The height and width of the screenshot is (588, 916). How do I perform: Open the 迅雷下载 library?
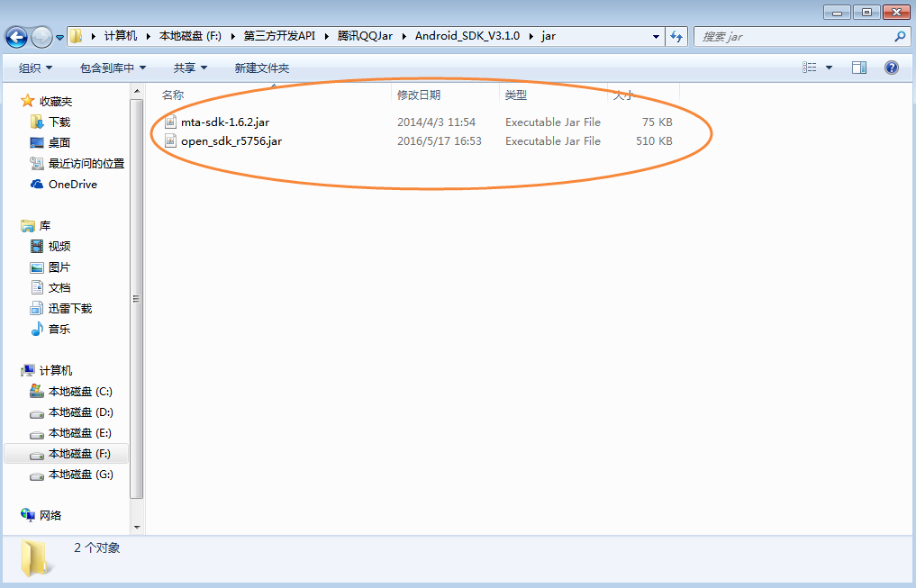coord(70,308)
